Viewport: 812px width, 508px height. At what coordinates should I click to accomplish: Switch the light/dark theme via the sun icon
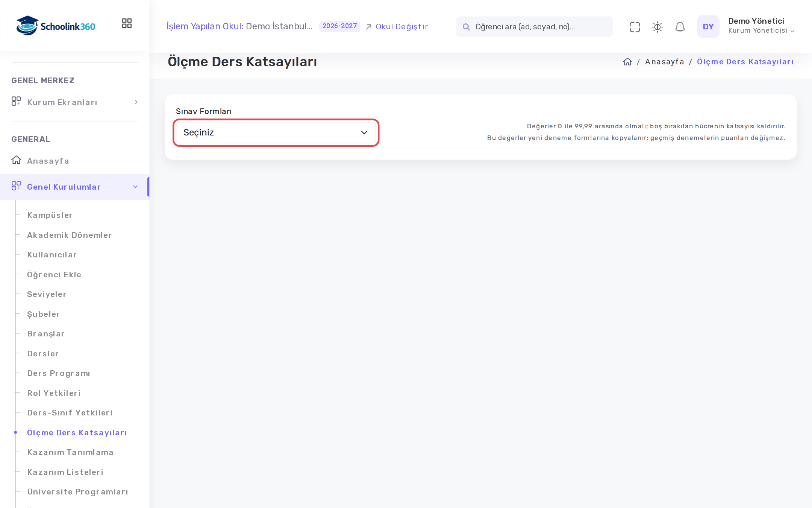[x=657, y=27]
